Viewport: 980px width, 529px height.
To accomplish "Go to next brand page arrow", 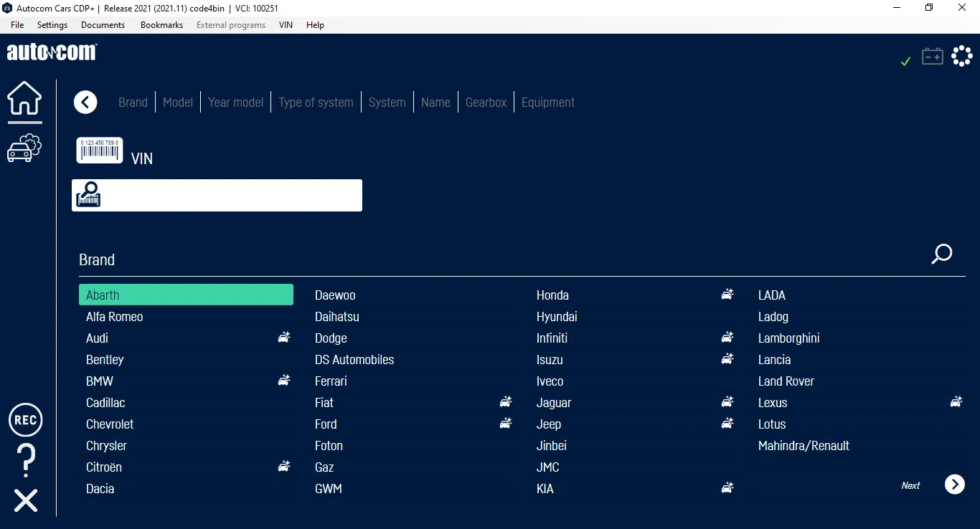I will pos(954,485).
